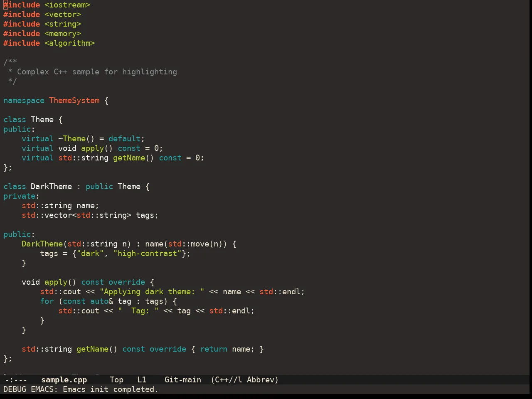
Task: Place cursor on #include <memory> line
Action: [42, 34]
